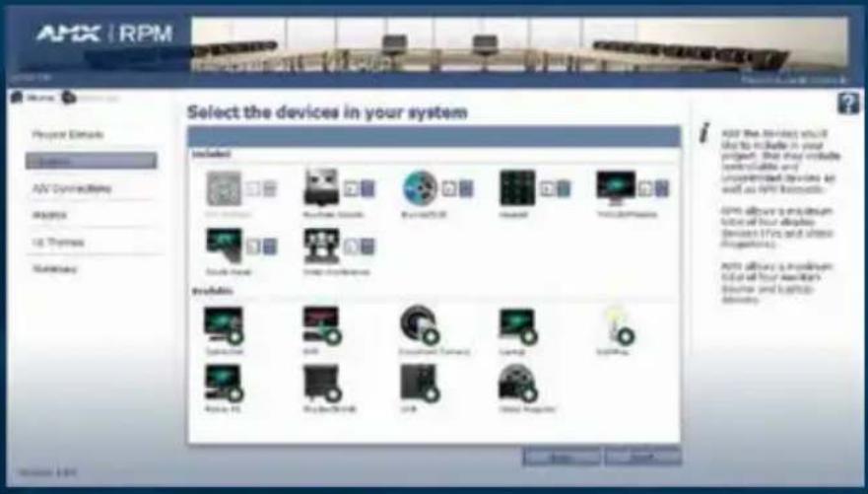Click the edit icon beside Touch Panel
Screen dimensions: 868x494
pos(253,247)
